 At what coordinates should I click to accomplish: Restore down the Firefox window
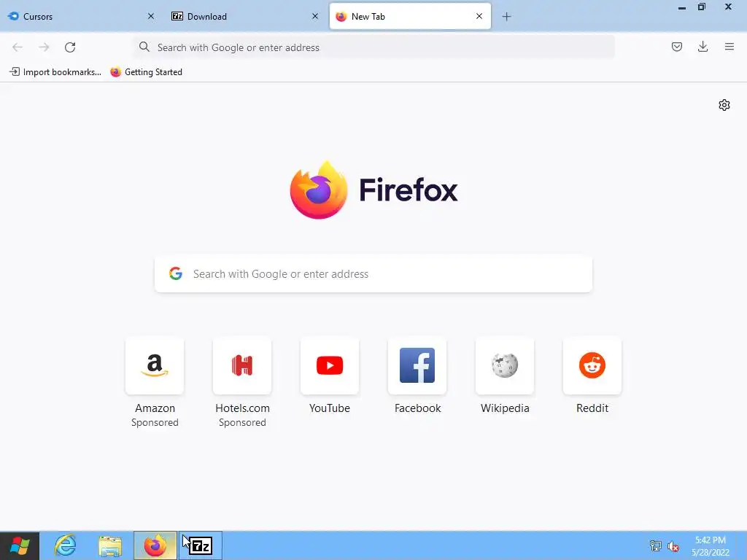click(x=702, y=7)
